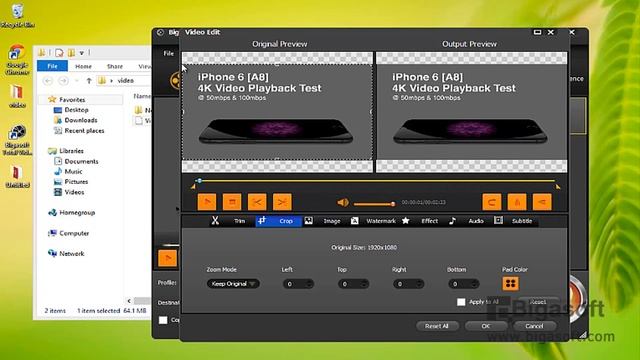Click the Original Preview video thumbnail
This screenshot has width=640, height=360.
[277, 112]
